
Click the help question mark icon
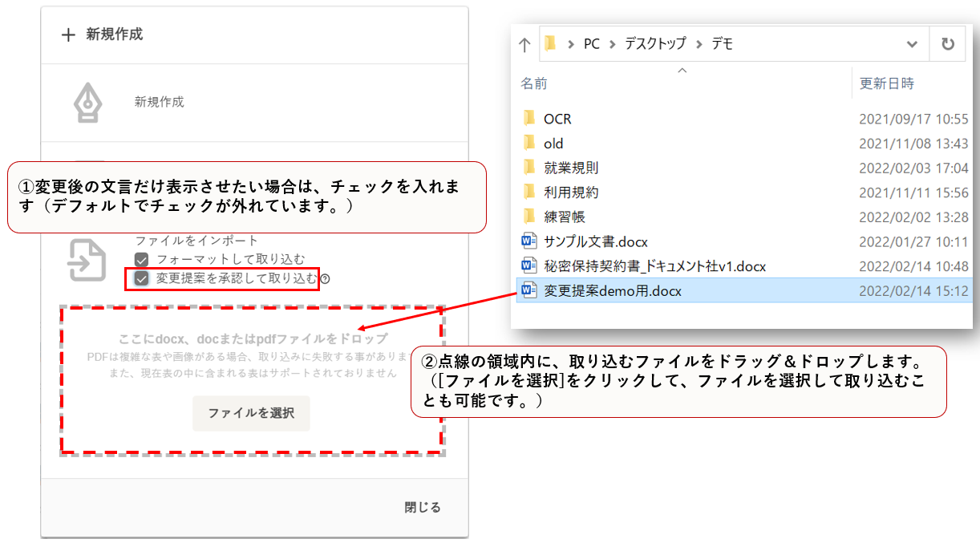(325, 279)
